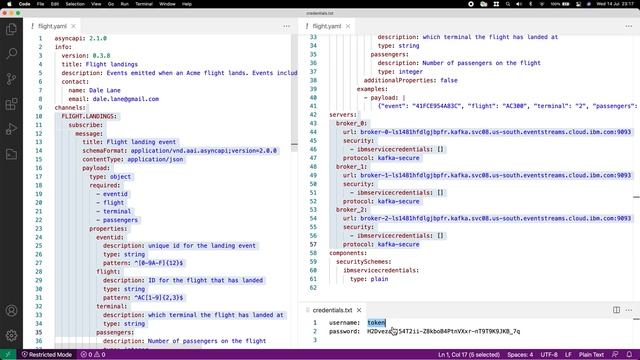Switch to the left flight.yaml tab

click(x=52, y=26)
